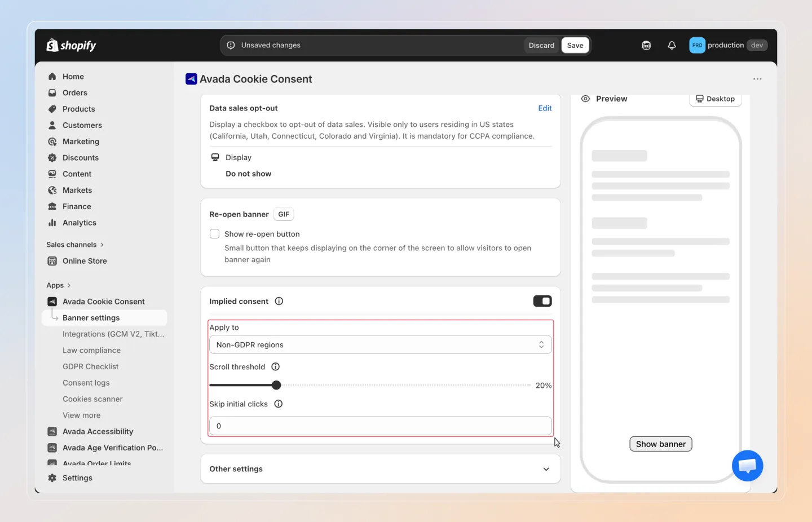Click the PRO store avatar
Screen dimensions: 812x522
697,45
